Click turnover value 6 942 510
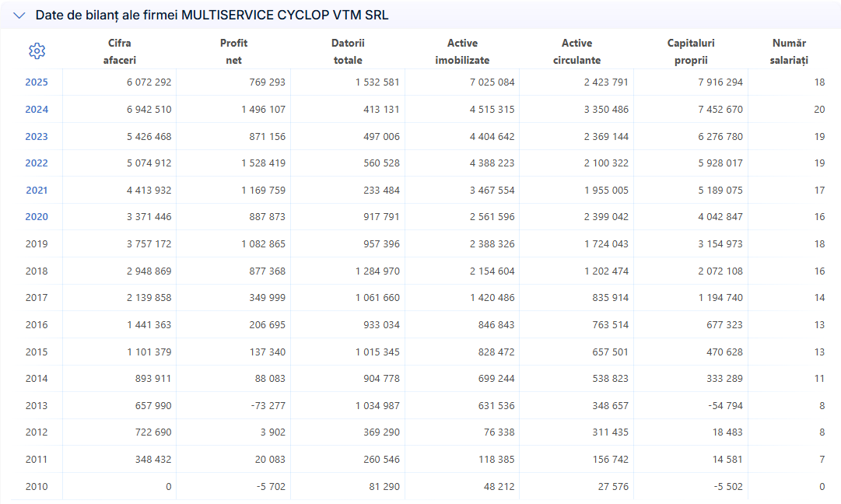Viewport: 841px width, 504px height. click(x=149, y=110)
